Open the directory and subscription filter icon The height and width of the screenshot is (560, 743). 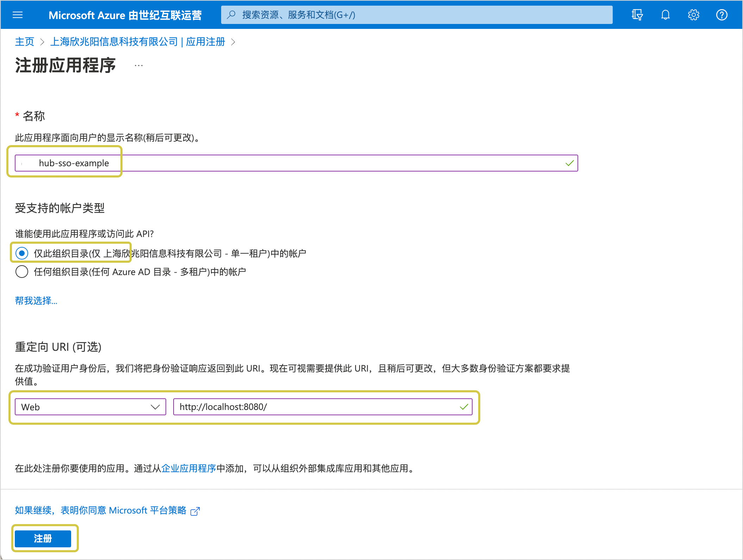tap(637, 15)
